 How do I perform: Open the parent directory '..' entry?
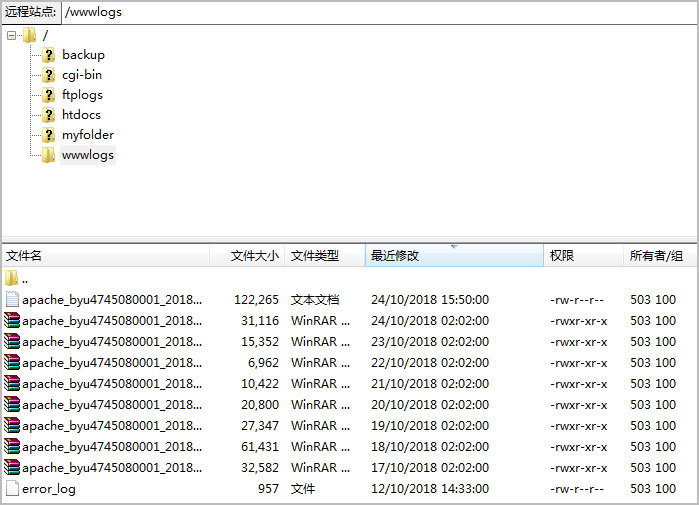pos(24,278)
